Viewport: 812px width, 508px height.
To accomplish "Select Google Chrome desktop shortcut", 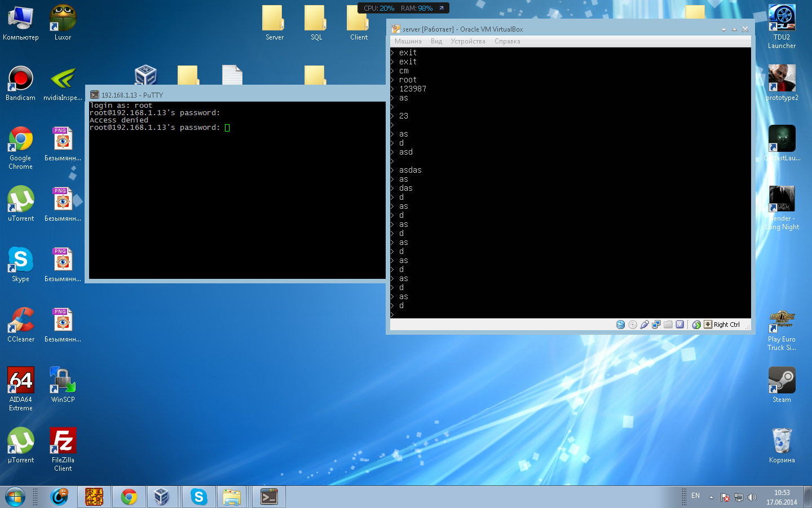I will (x=21, y=148).
